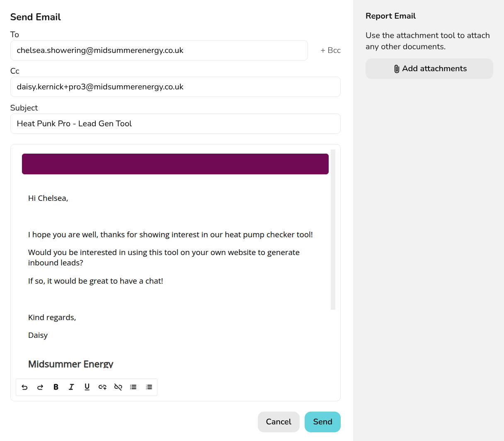Click the 'Kind regards,' line in body
This screenshot has width=504, height=441.
52,318
